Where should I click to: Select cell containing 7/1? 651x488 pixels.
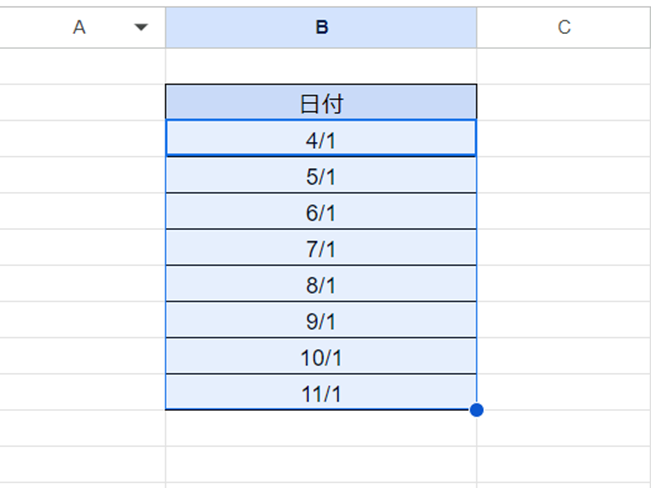tap(321, 247)
